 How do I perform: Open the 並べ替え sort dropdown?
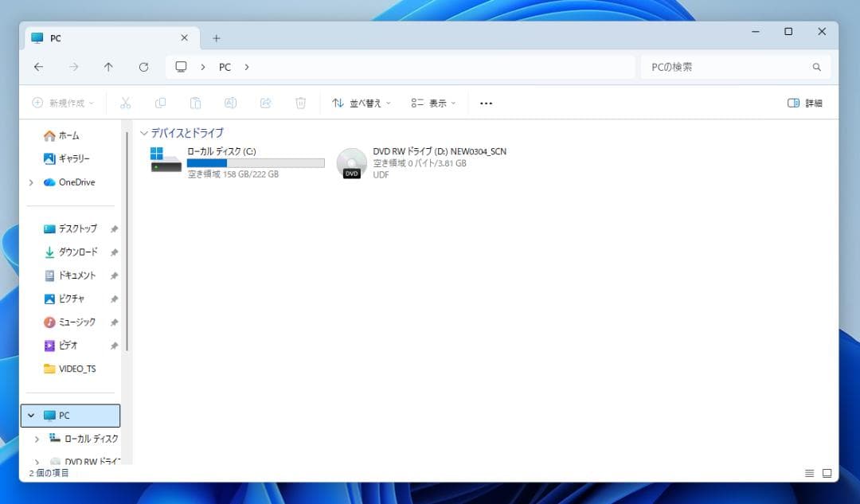point(360,103)
